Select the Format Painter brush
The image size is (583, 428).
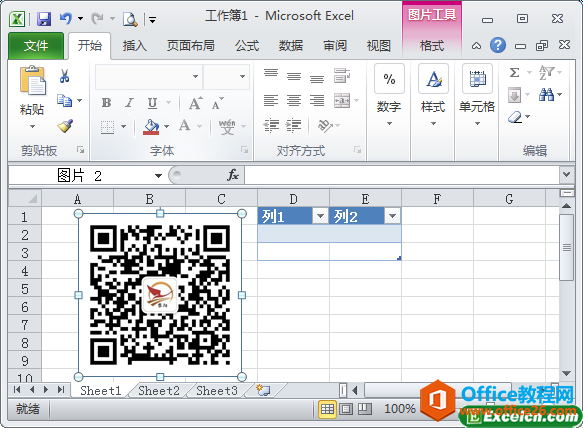65,126
